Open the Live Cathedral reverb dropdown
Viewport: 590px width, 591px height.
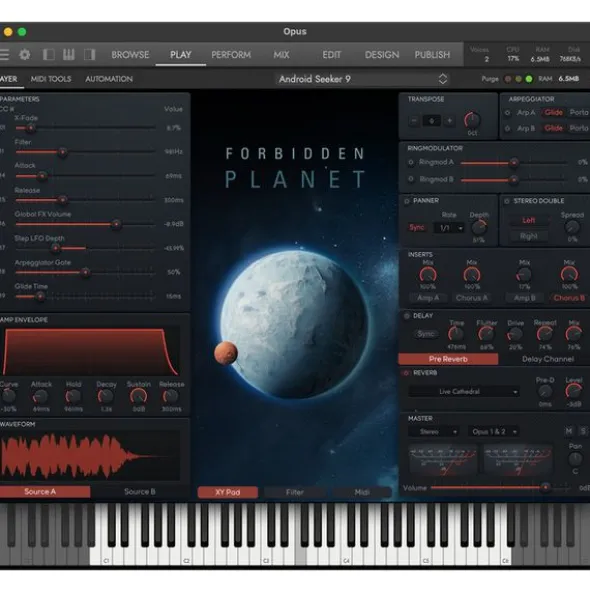point(464,392)
